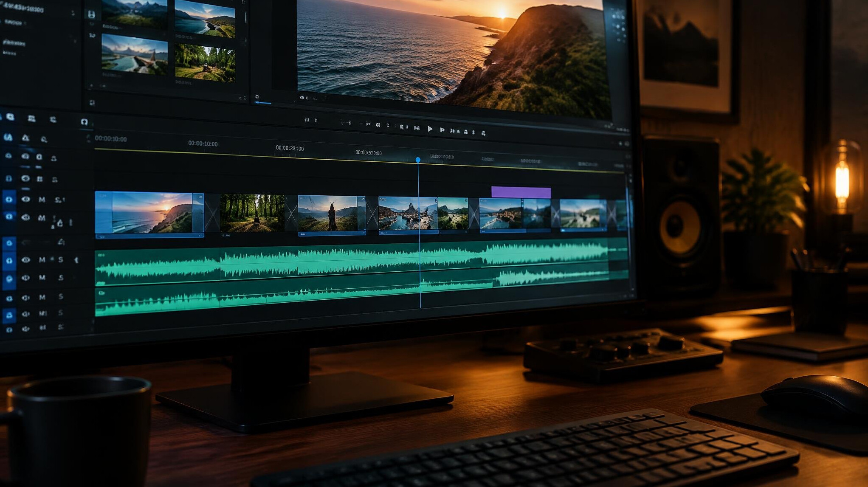The width and height of the screenshot is (868, 487).
Task: Click the S solo button on the first audio waveform track
Action: click(x=61, y=259)
